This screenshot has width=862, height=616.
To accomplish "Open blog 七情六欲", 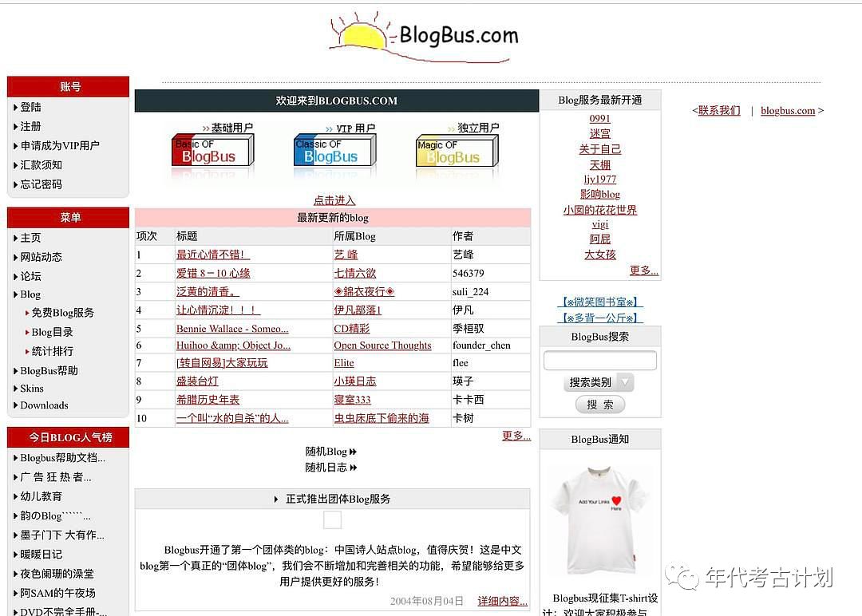I will (354, 273).
